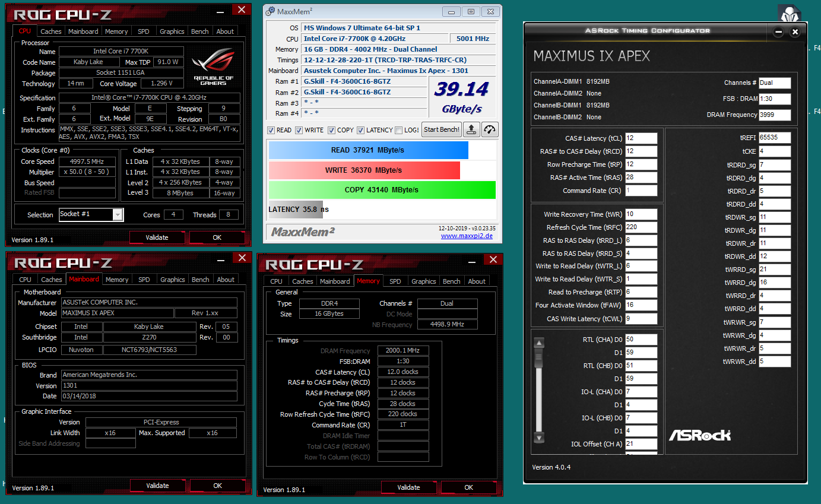Click the MaxxMem restore window button
Viewport: 821px width, 504px height.
[471, 11]
